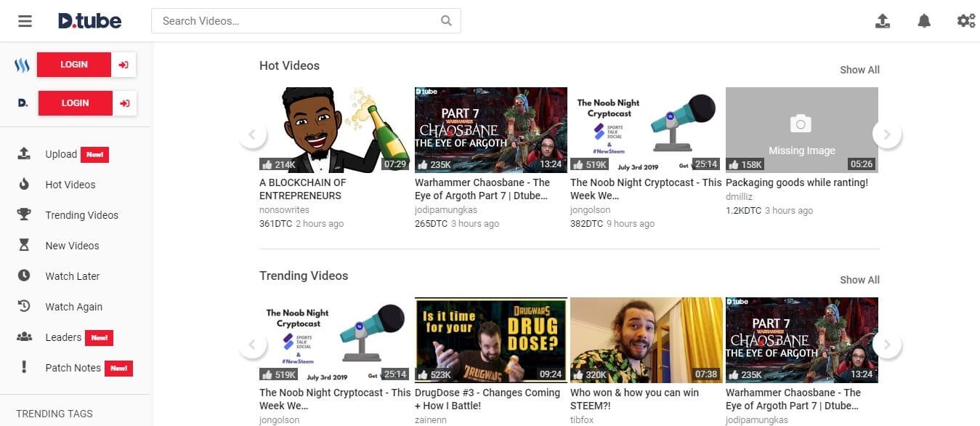Click the D.tube logo

[90, 21]
